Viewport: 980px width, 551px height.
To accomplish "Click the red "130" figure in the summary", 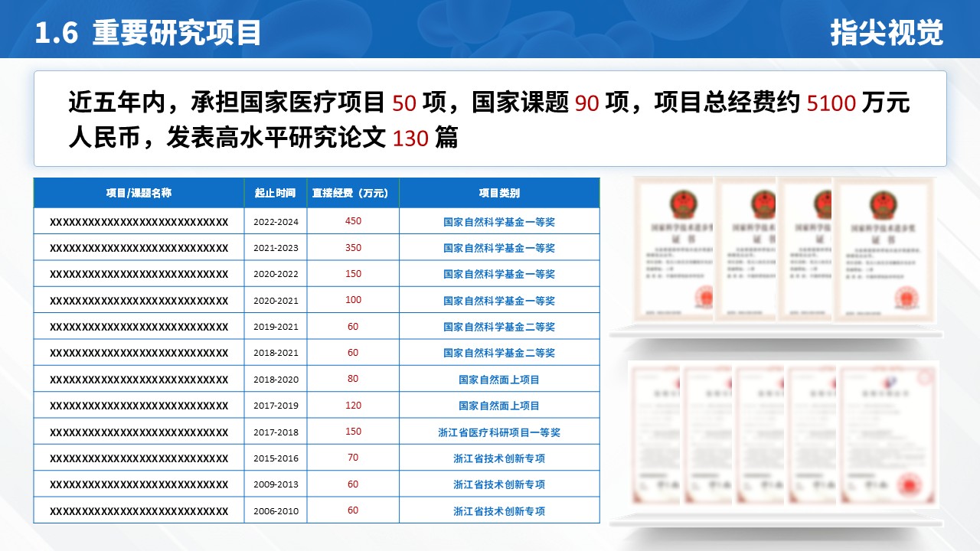I will (x=410, y=139).
